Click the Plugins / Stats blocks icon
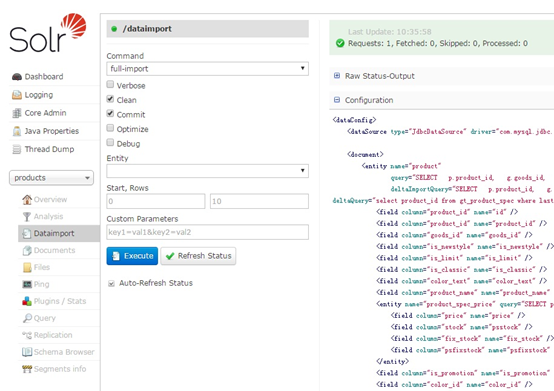 click(27, 301)
